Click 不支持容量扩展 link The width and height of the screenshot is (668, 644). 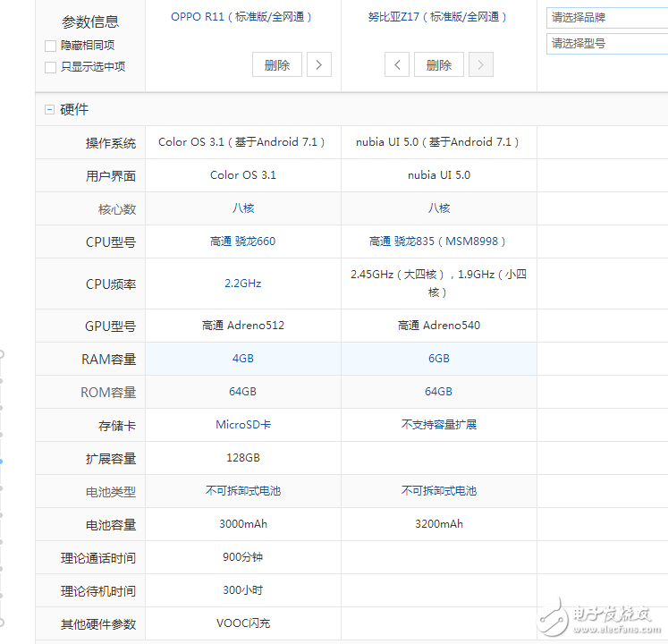pos(439,425)
